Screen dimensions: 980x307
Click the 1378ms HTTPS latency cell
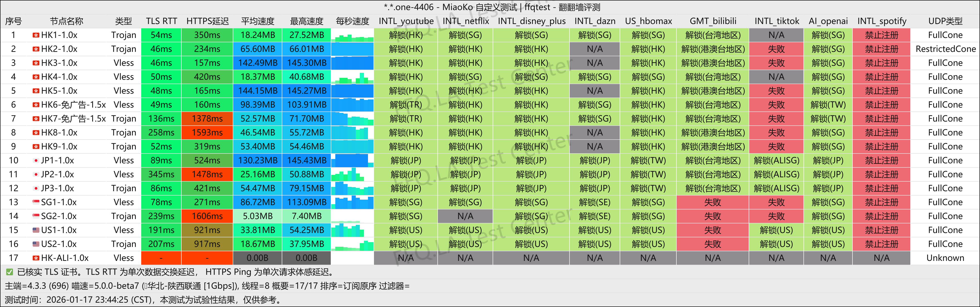pos(207,119)
